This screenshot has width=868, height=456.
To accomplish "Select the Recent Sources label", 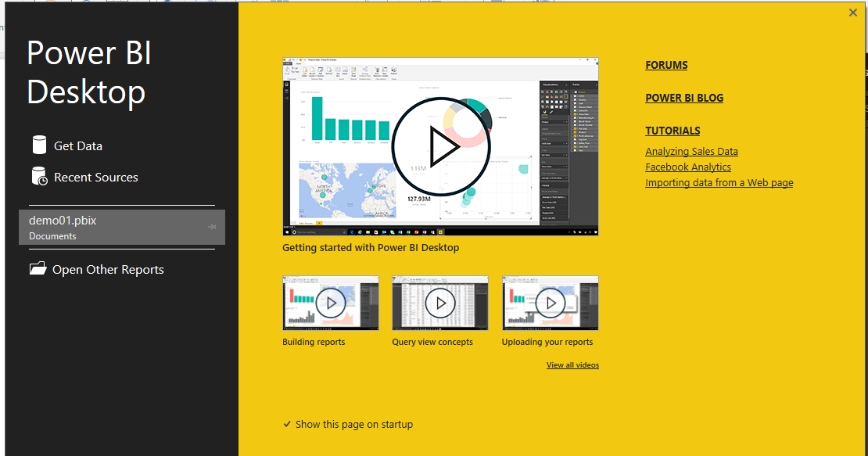I will [x=95, y=177].
